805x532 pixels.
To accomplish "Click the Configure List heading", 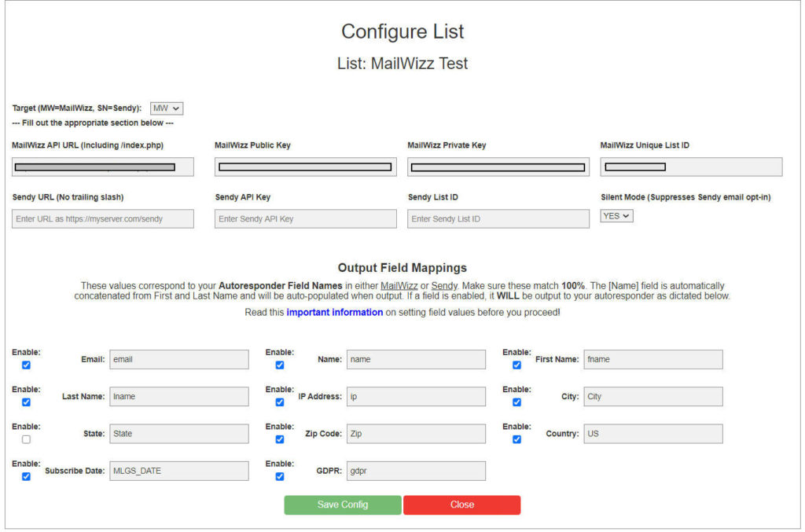I will tap(402, 31).
